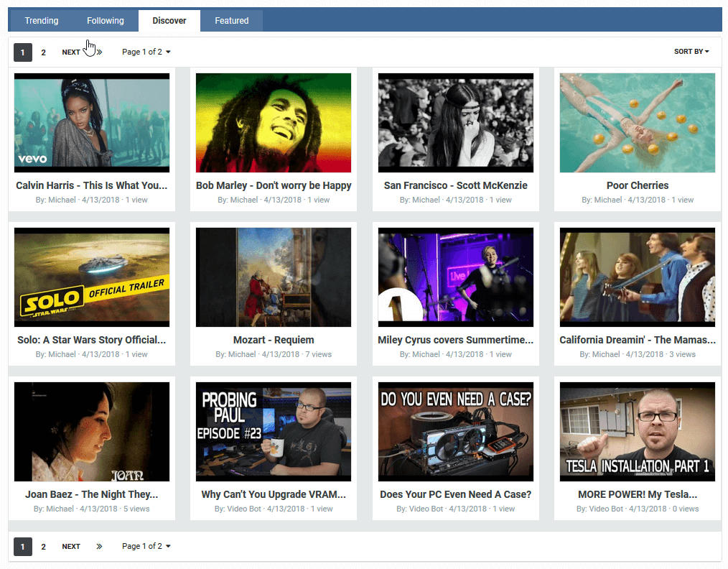Viewport: 728px width, 569px height.
Task: Click title 'Joan Baez - The Night They...'
Action: click(91, 494)
